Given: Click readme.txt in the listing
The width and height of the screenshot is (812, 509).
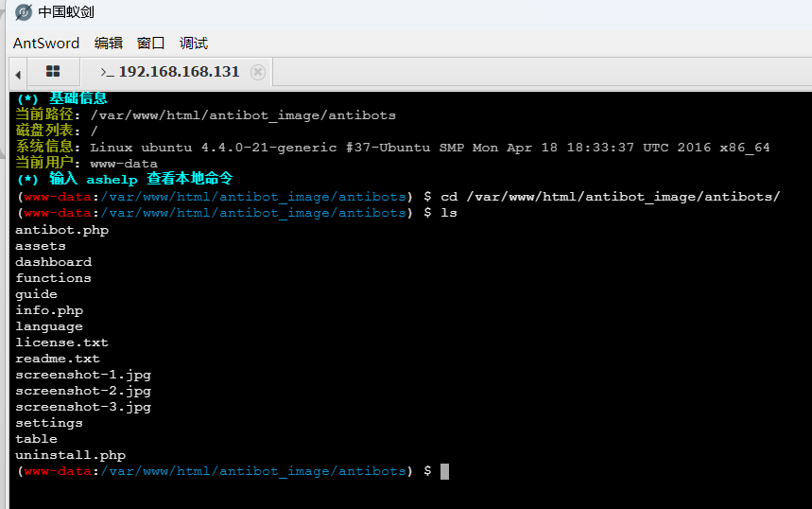Looking at the screenshot, I should [x=58, y=359].
